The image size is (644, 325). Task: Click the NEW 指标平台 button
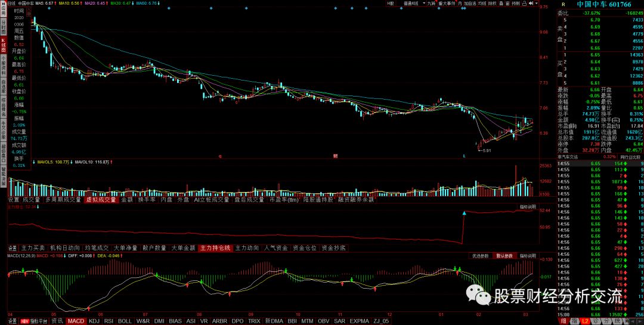(x=35, y=321)
